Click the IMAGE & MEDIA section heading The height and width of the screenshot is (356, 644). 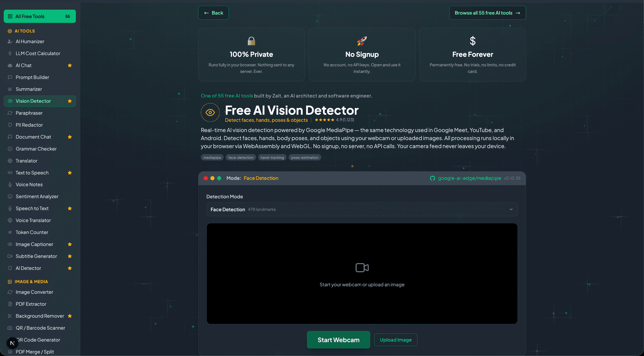point(31,282)
